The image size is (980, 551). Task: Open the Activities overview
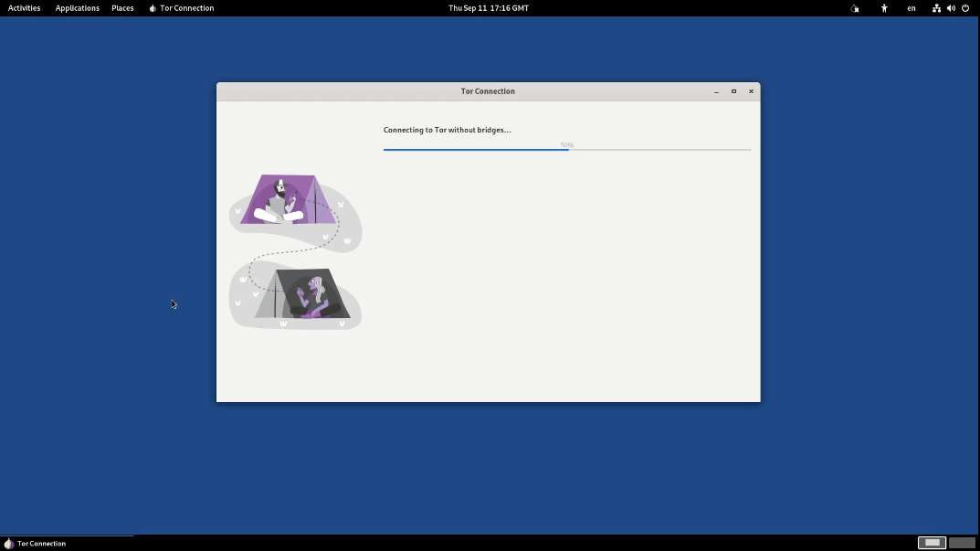pos(24,8)
